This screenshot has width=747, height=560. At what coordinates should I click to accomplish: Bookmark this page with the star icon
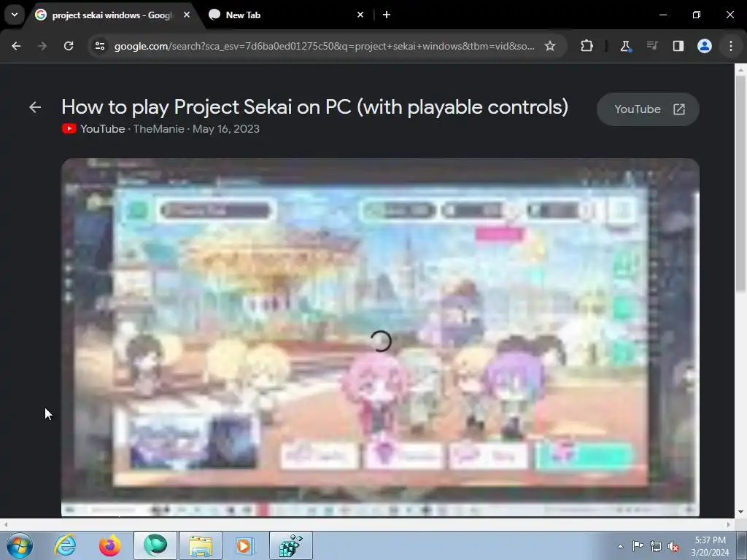[550, 46]
